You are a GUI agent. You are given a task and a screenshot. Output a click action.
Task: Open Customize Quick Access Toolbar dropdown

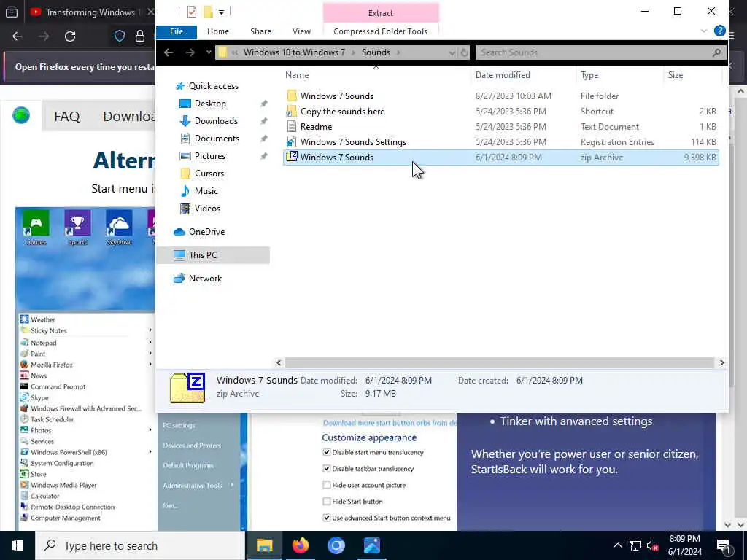[222, 12]
